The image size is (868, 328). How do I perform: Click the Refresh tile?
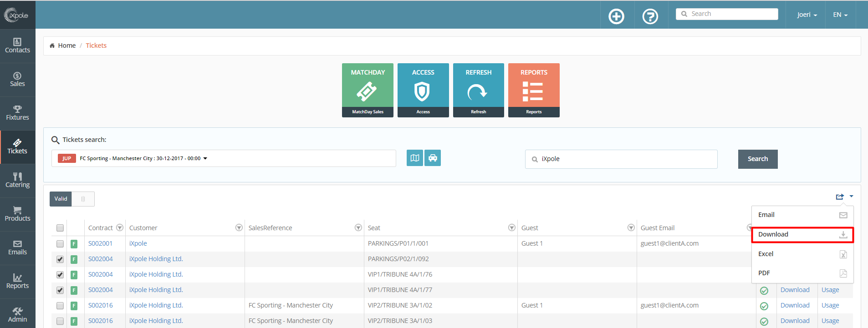479,90
